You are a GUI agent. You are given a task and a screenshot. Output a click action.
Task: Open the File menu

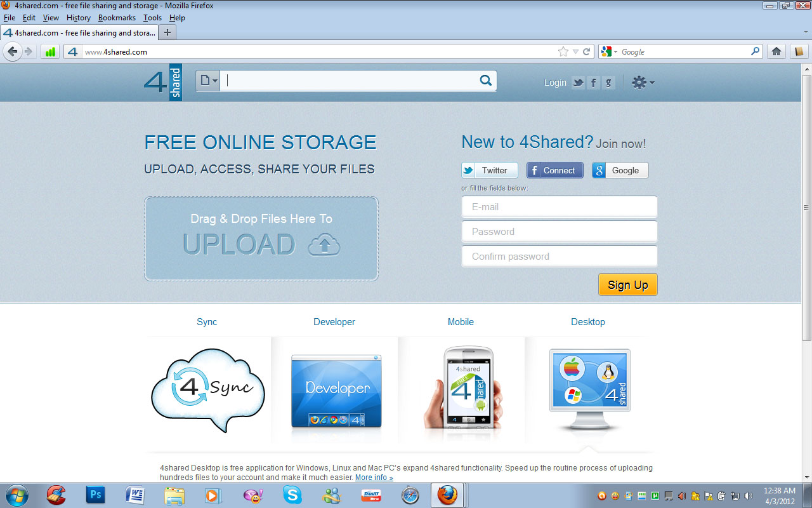10,18
